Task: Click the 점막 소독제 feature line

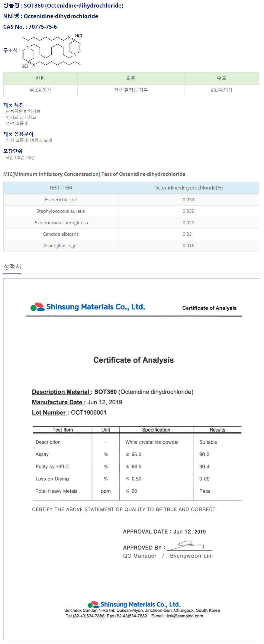Action: 15,124
